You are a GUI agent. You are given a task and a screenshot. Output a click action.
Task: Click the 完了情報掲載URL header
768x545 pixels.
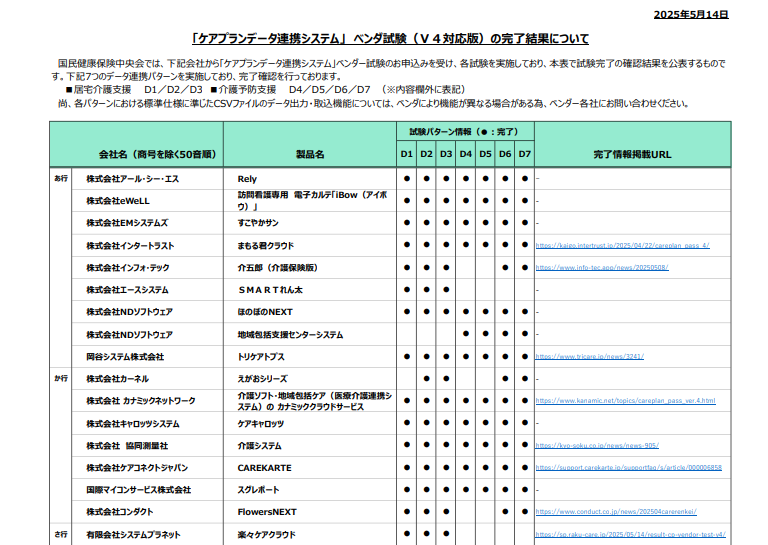click(632, 154)
